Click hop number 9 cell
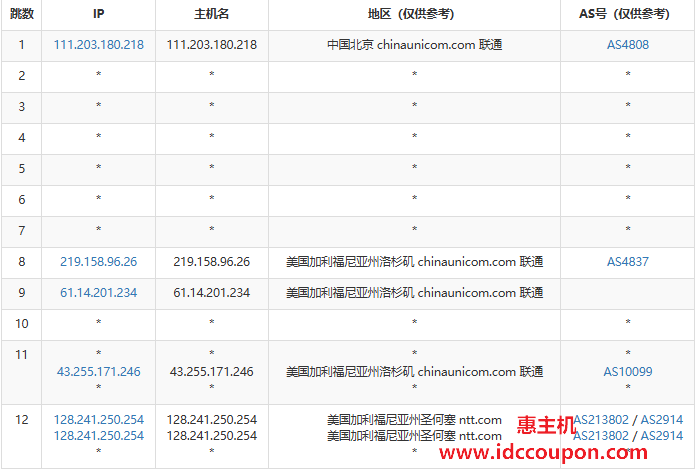 [21, 293]
